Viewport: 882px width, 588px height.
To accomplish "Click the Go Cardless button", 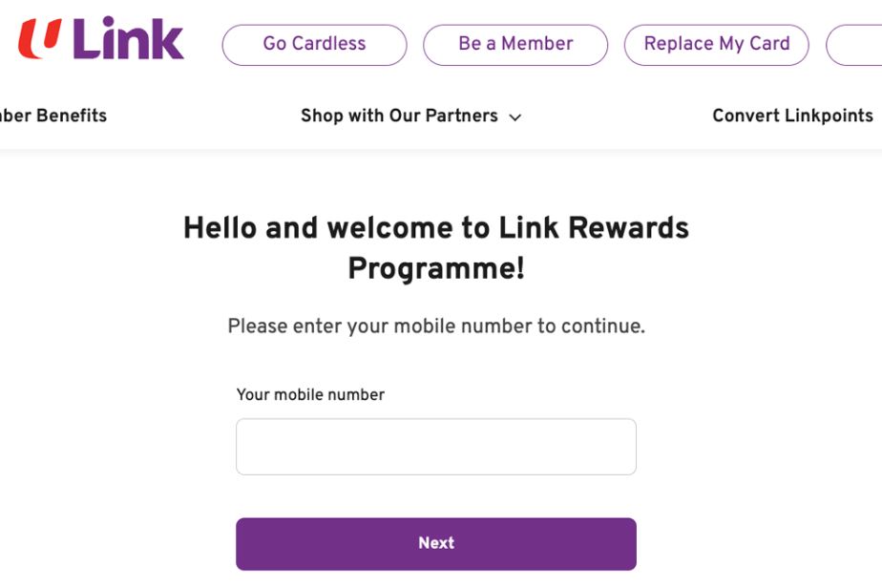I will [x=314, y=44].
